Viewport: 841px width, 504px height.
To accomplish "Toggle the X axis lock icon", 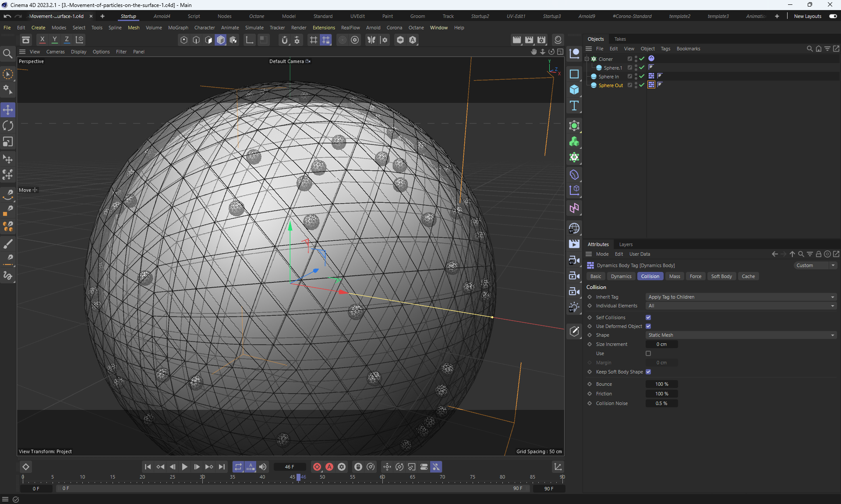I will [x=42, y=40].
